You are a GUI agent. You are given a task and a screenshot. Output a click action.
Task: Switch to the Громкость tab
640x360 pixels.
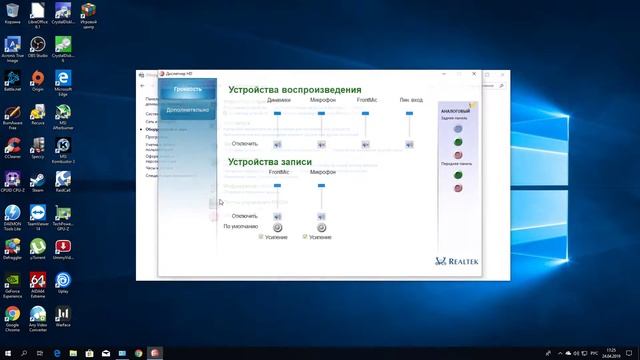pyautogui.click(x=187, y=89)
